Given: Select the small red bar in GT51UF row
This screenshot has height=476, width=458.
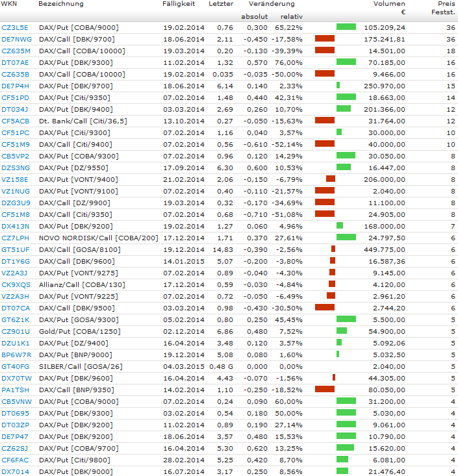Looking at the screenshot, I should tap(333, 249).
